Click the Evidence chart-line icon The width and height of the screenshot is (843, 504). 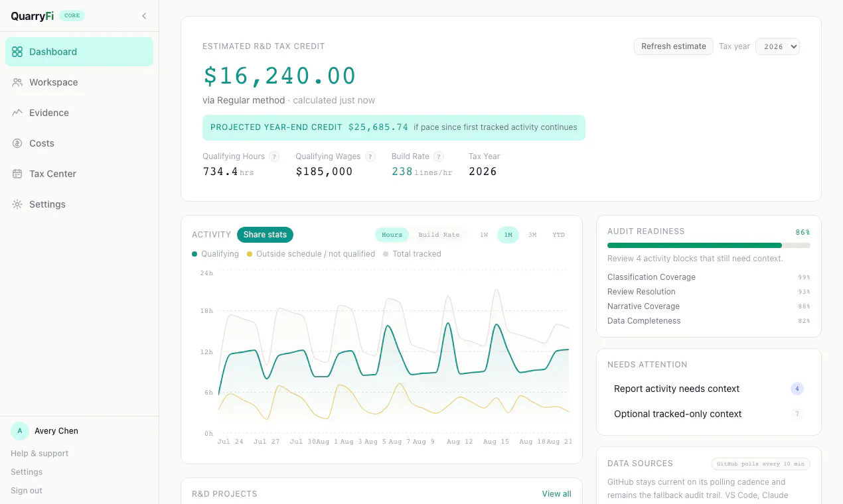17,113
